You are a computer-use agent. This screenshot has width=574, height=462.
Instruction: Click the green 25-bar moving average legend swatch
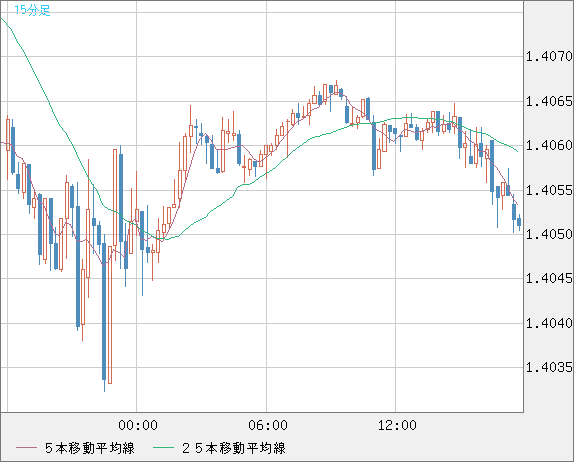163,448
